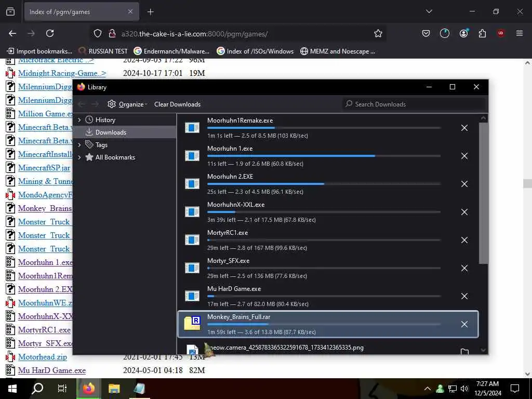Select Downloads in the Library sidebar
532x399 pixels.
tap(125, 132)
